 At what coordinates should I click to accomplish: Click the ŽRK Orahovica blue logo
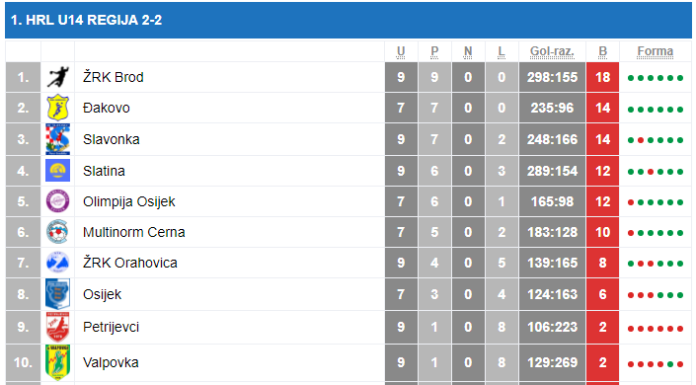[x=58, y=262]
